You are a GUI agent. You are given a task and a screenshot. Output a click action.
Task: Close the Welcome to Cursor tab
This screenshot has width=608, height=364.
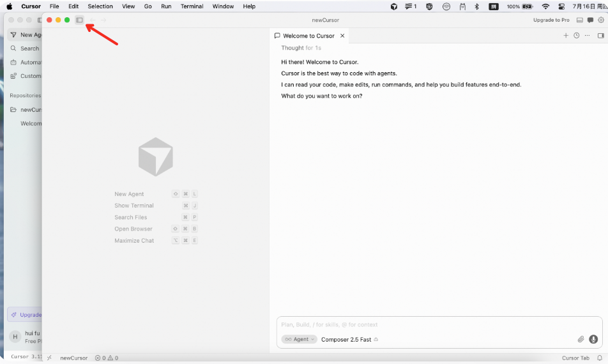(342, 36)
